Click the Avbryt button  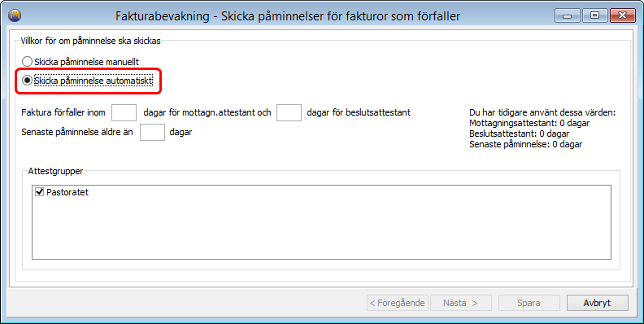(598, 303)
